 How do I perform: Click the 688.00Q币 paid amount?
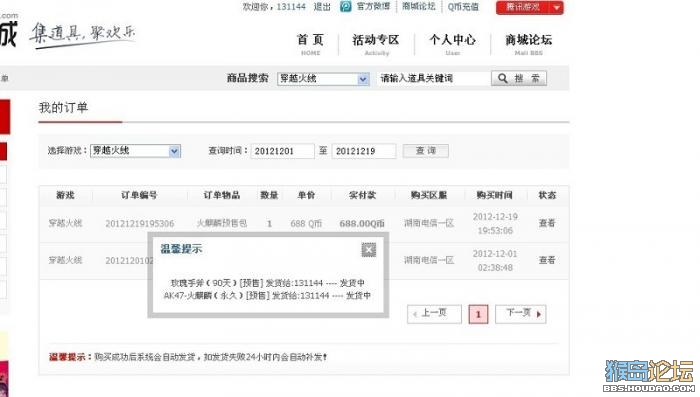362,223
